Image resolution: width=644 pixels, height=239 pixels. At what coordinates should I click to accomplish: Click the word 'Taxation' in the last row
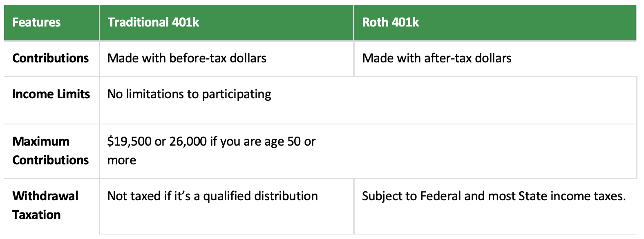coord(36,215)
